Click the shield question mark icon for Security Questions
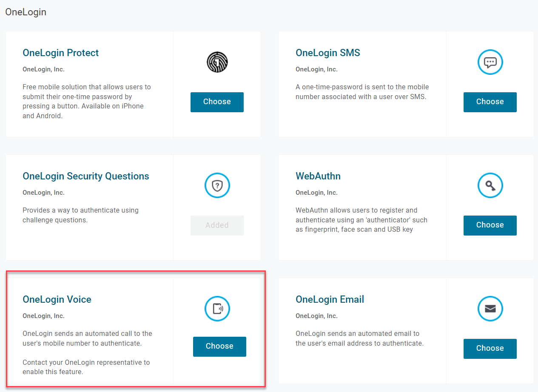This screenshot has width=538, height=392. tap(217, 185)
